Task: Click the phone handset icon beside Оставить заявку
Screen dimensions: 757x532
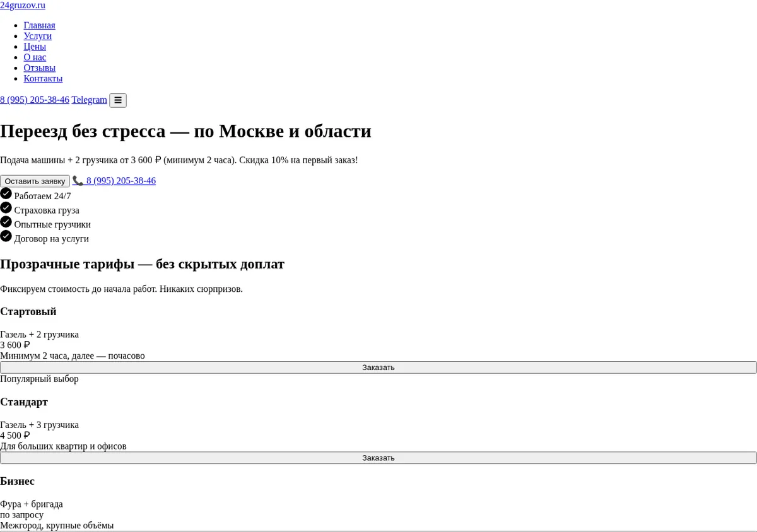Action: click(78, 180)
